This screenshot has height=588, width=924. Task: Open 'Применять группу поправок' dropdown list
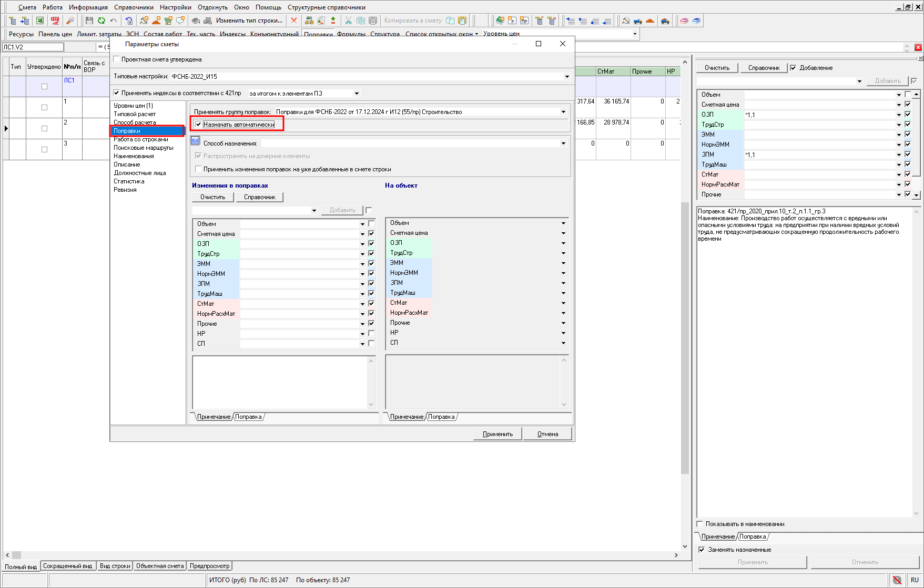(563, 112)
